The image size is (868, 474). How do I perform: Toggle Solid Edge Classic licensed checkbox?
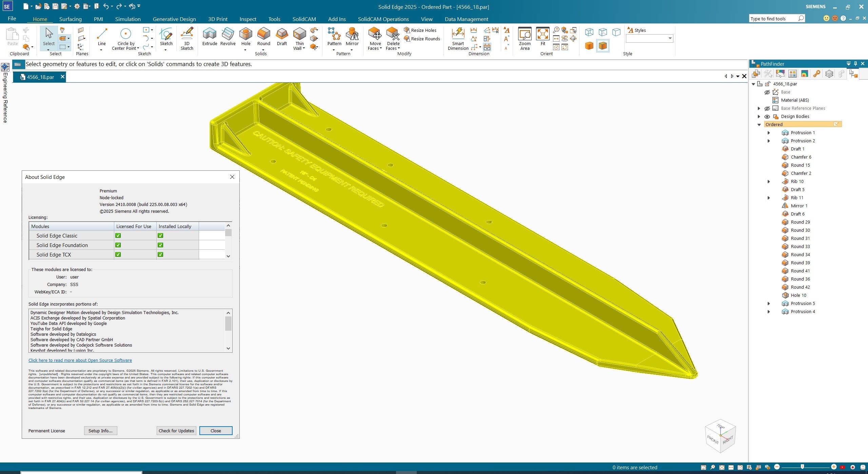click(118, 235)
